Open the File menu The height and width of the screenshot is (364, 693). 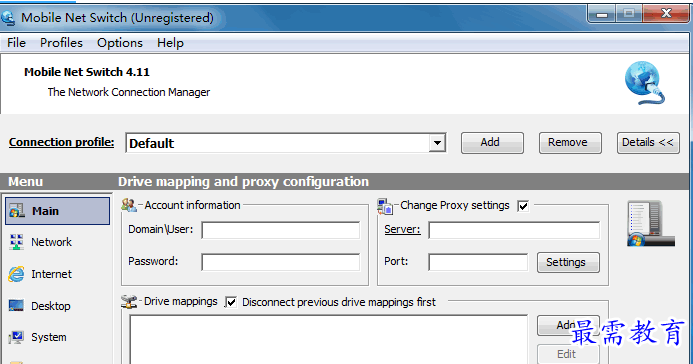pos(16,43)
